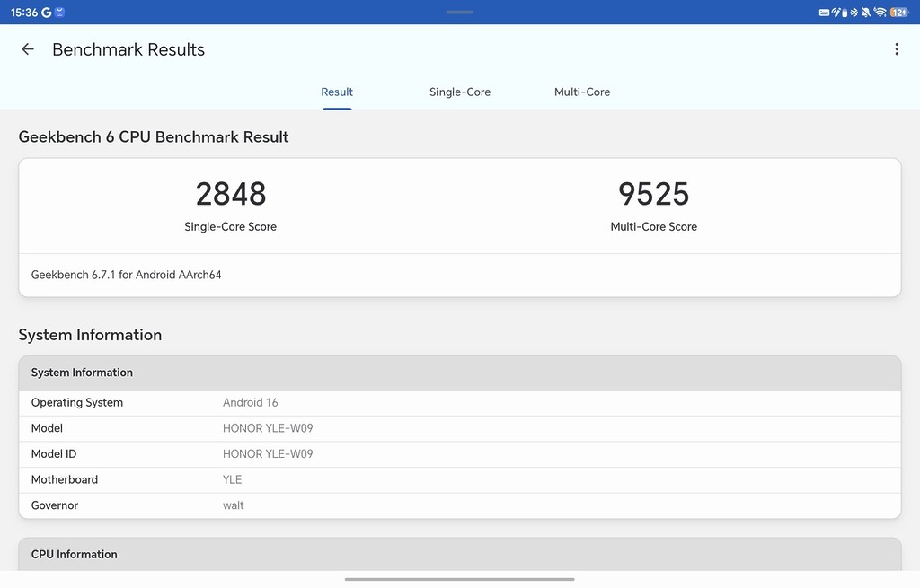Tap the Android 16 value

(251, 403)
